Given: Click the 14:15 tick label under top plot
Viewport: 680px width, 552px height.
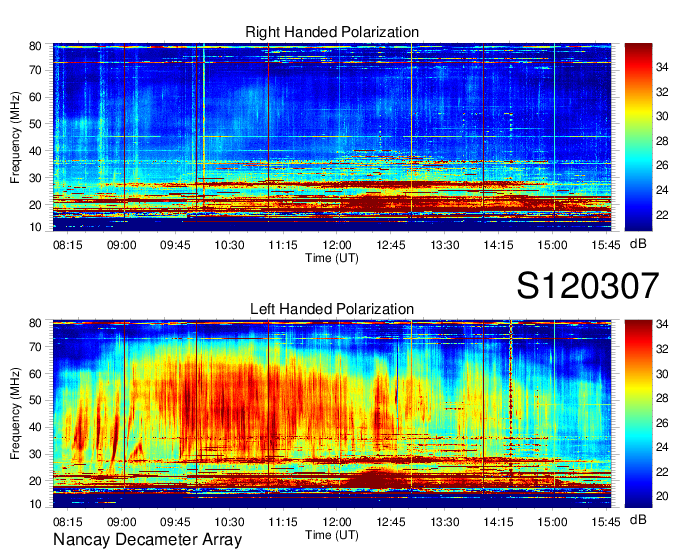Looking at the screenshot, I should tap(498, 245).
